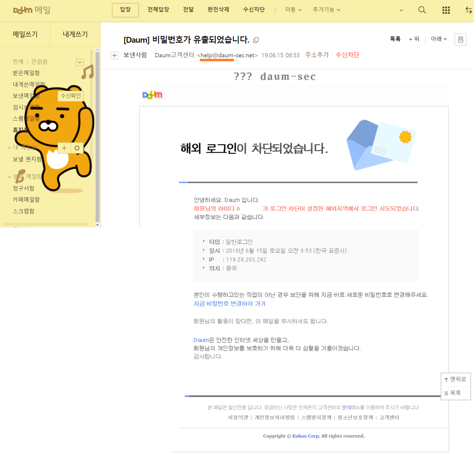This screenshot has height=454, width=476.
Task: Click the IP value 119.28.203.242
Action: pos(246,260)
